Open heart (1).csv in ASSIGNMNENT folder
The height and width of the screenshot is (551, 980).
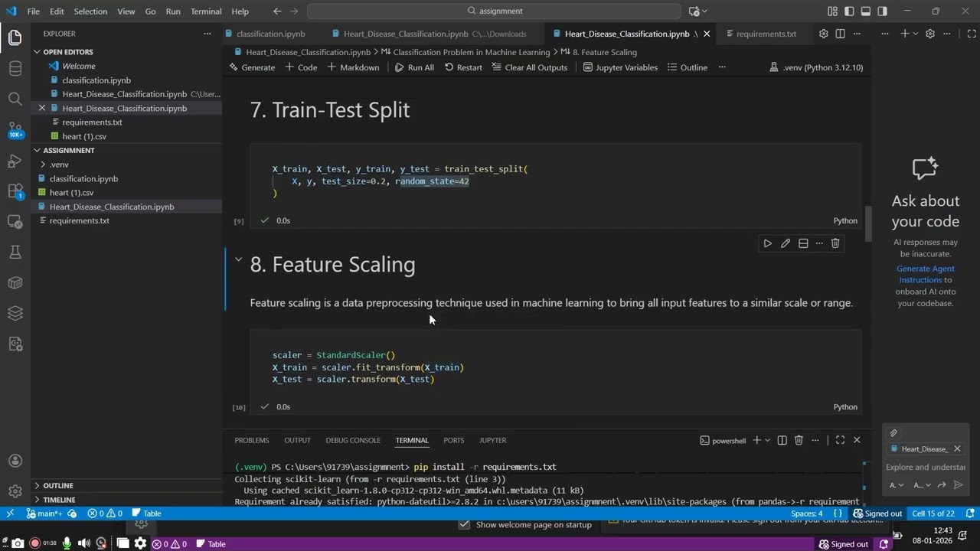pyautogui.click(x=71, y=193)
